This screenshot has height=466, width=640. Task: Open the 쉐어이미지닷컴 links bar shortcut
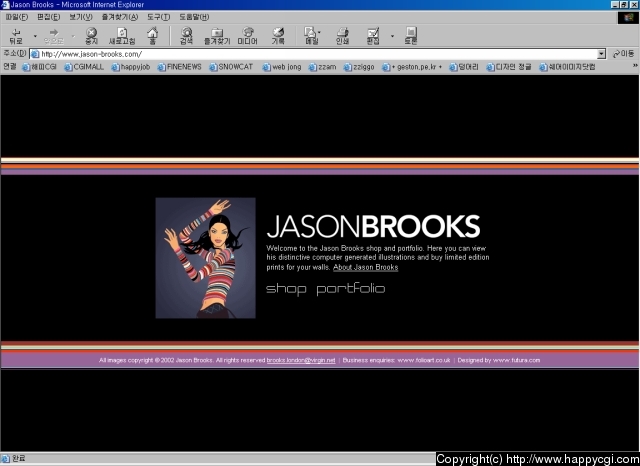pyautogui.click(x=567, y=67)
